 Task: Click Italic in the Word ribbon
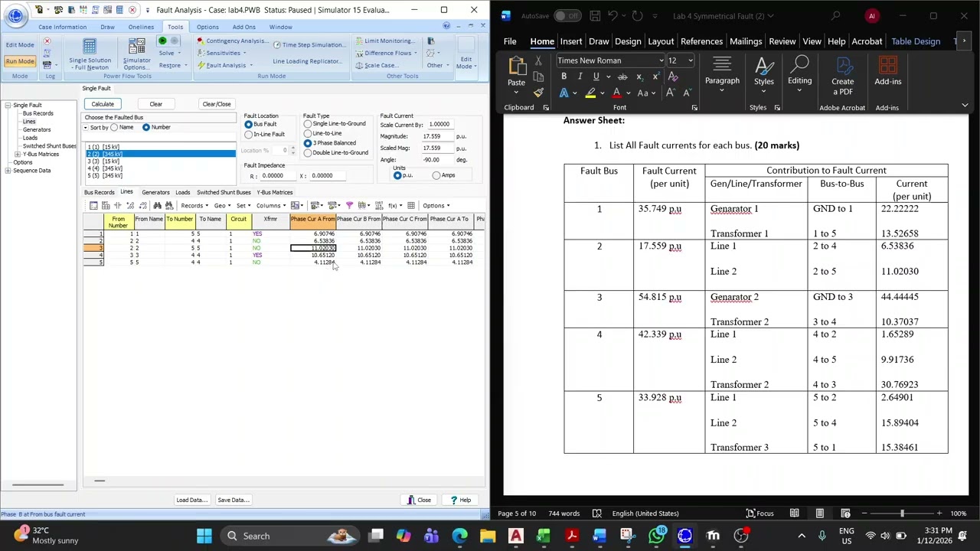580,77
